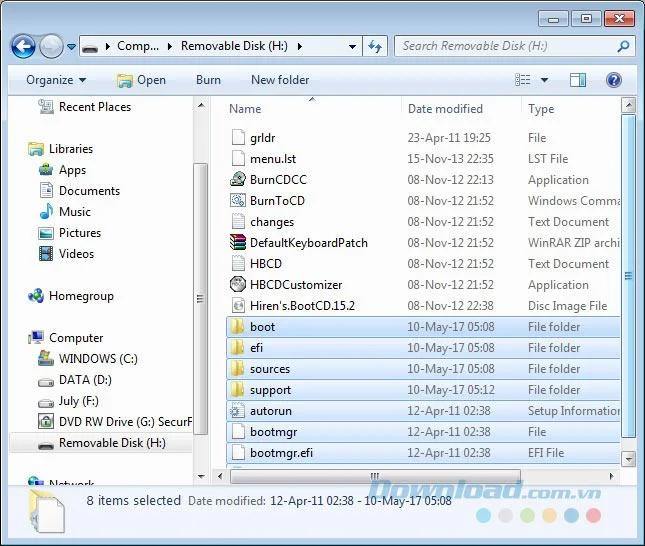645x546 pixels.
Task: Click the bootmgr.efi file icon
Action: pyautogui.click(x=238, y=453)
